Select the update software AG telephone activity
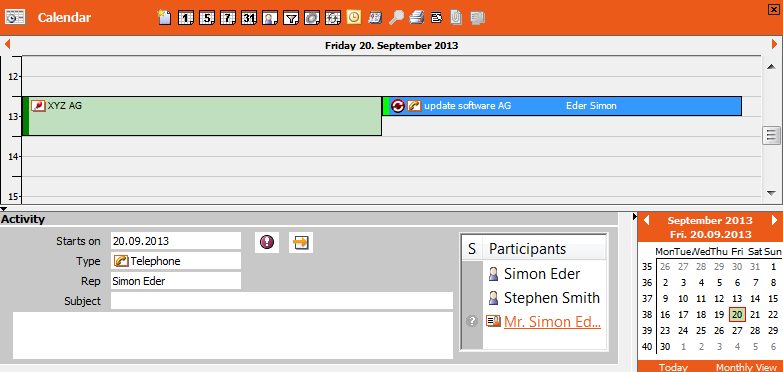This screenshot has height=372, width=783. tap(562, 106)
